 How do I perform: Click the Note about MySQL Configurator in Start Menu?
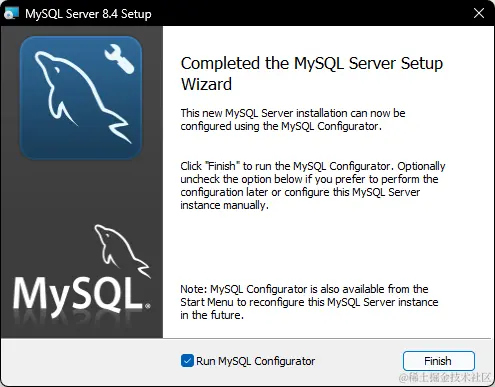click(x=309, y=302)
